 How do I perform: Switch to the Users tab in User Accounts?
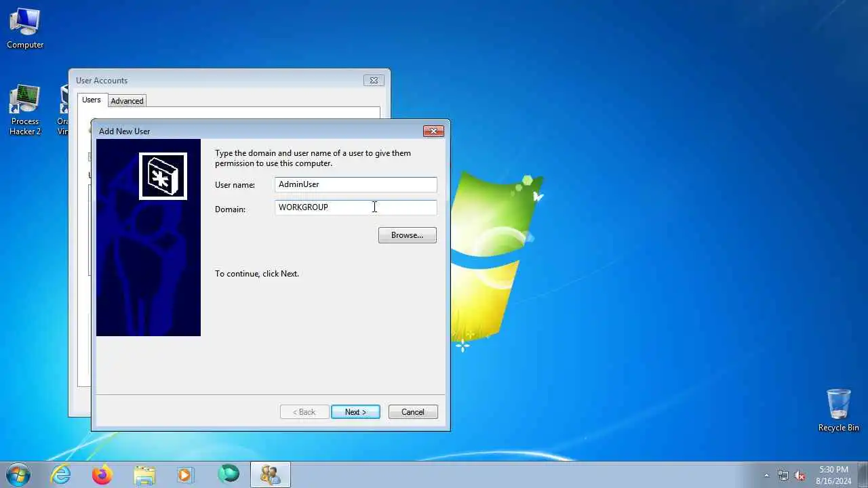tap(92, 100)
